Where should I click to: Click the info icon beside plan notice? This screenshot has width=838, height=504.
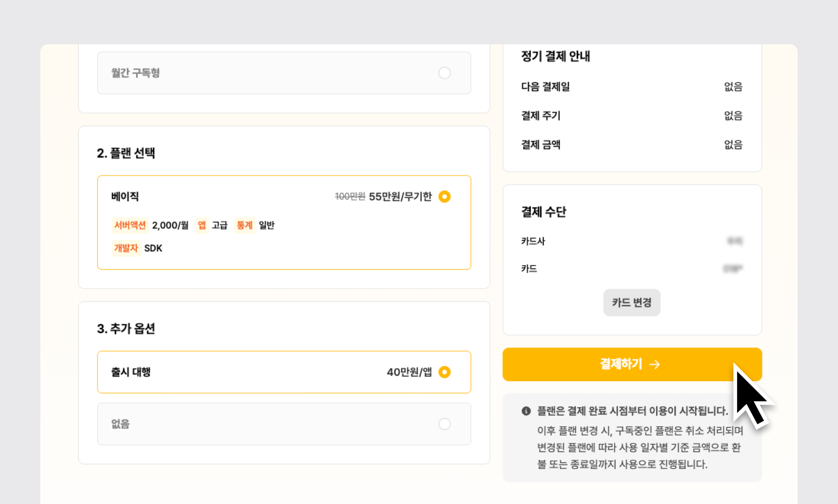tap(526, 411)
